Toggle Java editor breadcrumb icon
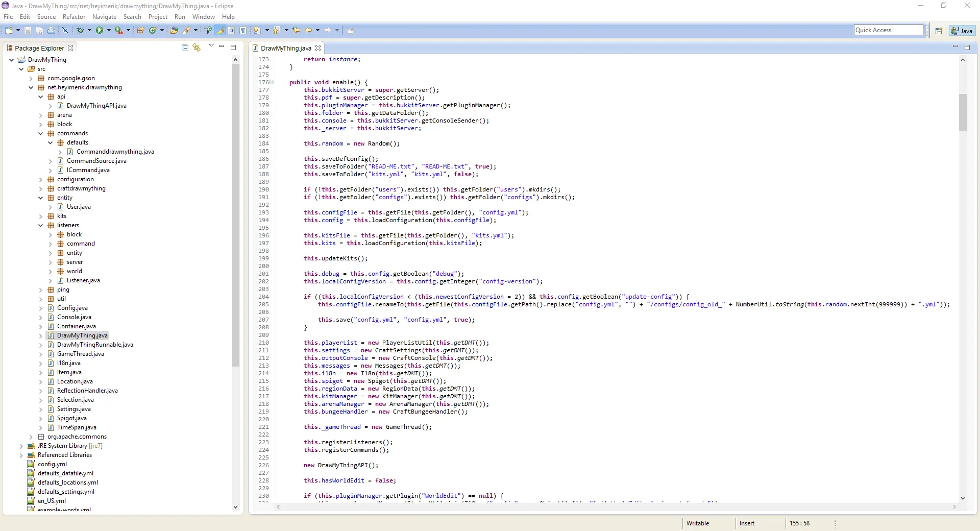Image resolution: width=980 pixels, height=531 pixels. pos(208,31)
